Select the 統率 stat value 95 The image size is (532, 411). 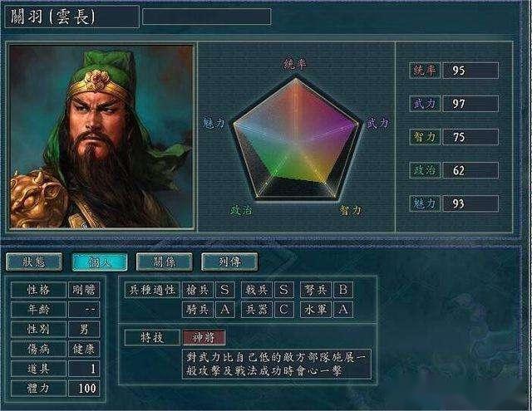point(470,71)
